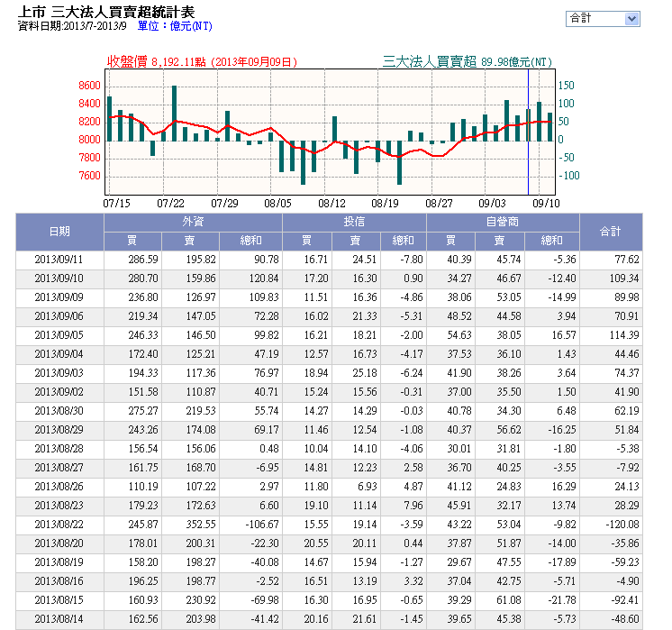This screenshot has height=630, width=672.
Task: Select the date cell 2013/09/05
Action: click(x=59, y=335)
